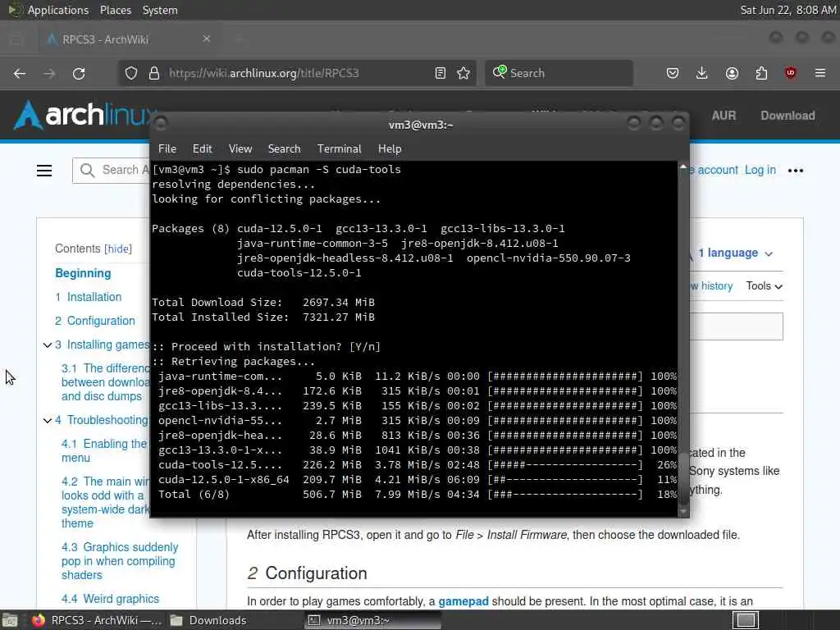Bookmark this page with the star icon

463,73
